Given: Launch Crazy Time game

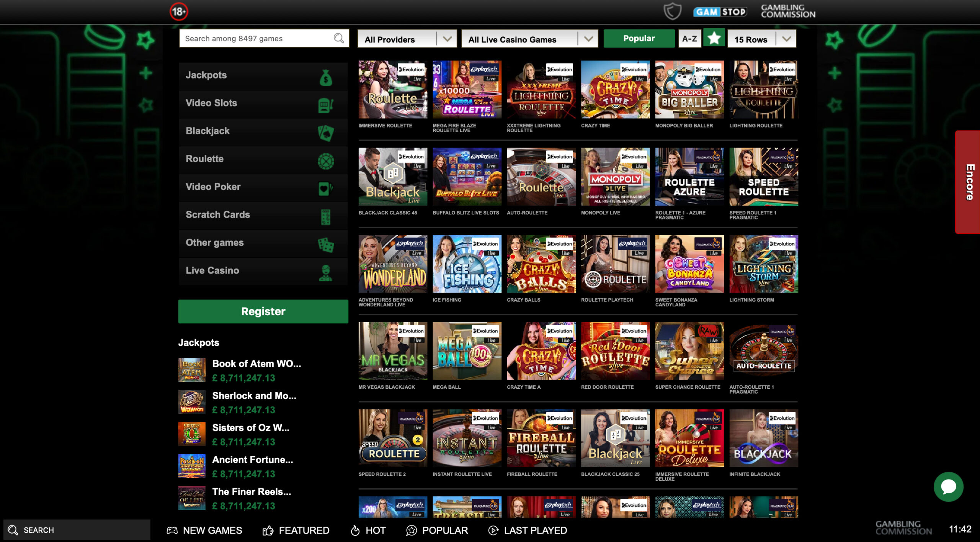Looking at the screenshot, I should (615, 90).
